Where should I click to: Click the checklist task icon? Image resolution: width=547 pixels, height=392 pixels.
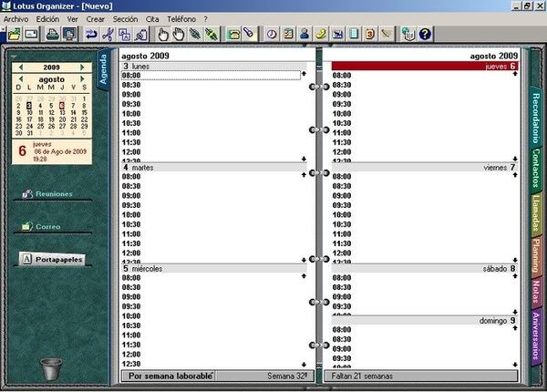click(288, 34)
